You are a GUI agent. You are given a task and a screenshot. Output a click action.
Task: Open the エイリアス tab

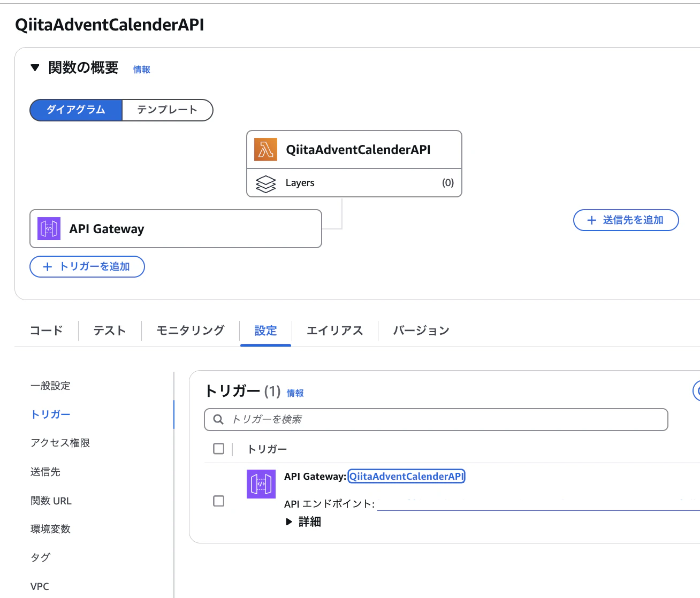tap(335, 331)
